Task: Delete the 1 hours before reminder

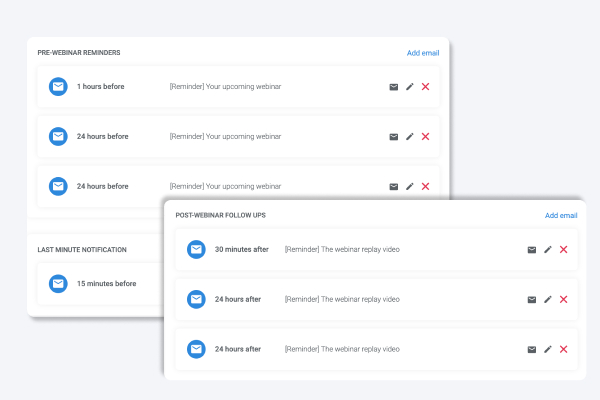Action: (x=426, y=87)
